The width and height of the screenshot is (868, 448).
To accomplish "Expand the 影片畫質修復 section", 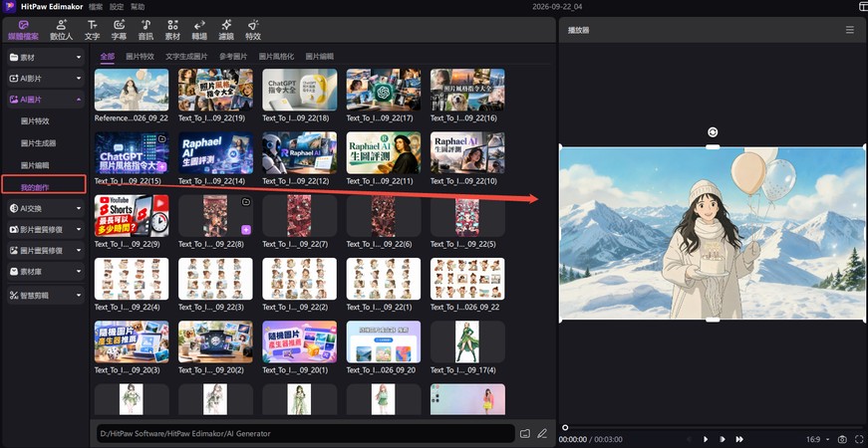I will [x=46, y=229].
